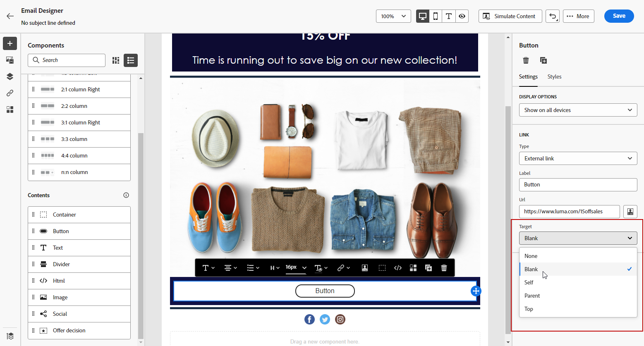644x346 pixels.
Task: Select the desktop preview mode
Action: point(423,16)
